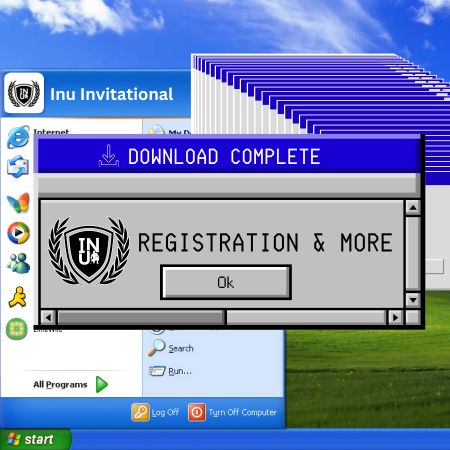Open Run... from the Start menu

point(170,371)
